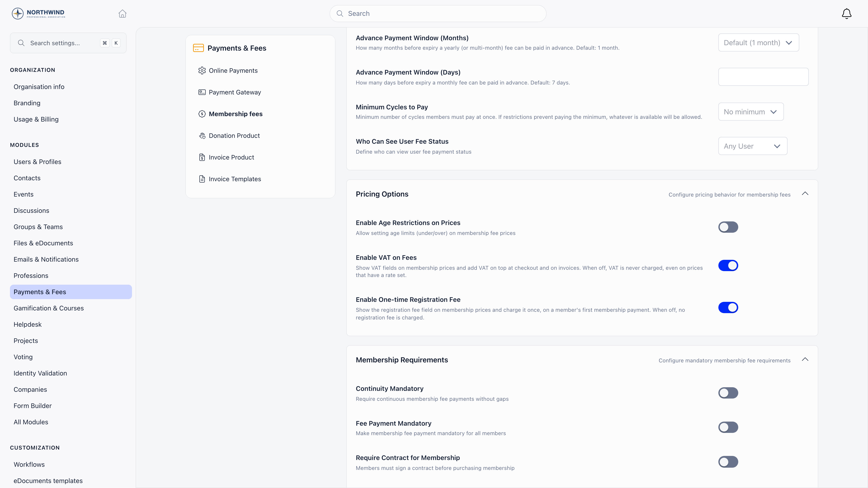868x488 pixels.
Task: Disable the Enable VAT on Fees switch
Action: 728,265
